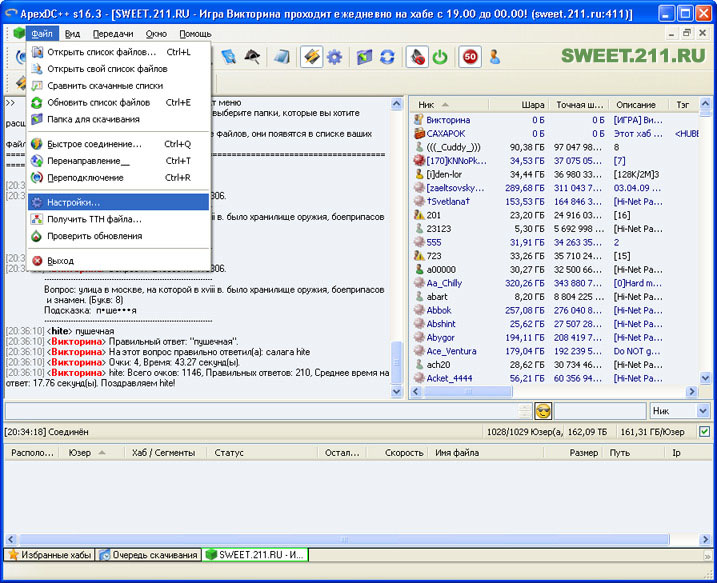Screen dimensions: 717x583
Task: Toggle the lightning speed limiter icon
Action: (x=311, y=57)
